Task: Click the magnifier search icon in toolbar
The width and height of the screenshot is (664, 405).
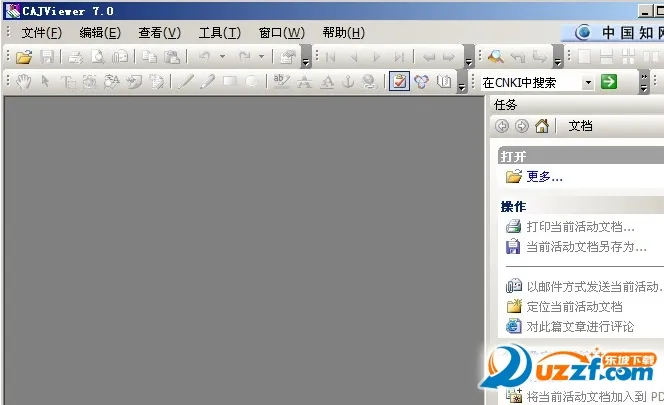Action: (x=495, y=57)
